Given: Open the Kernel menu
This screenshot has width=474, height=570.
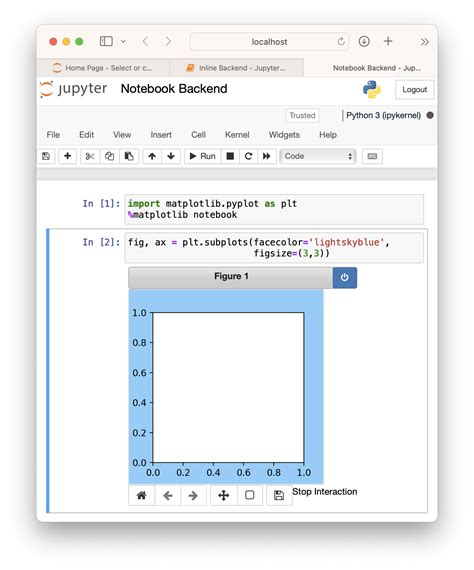Looking at the screenshot, I should [237, 135].
